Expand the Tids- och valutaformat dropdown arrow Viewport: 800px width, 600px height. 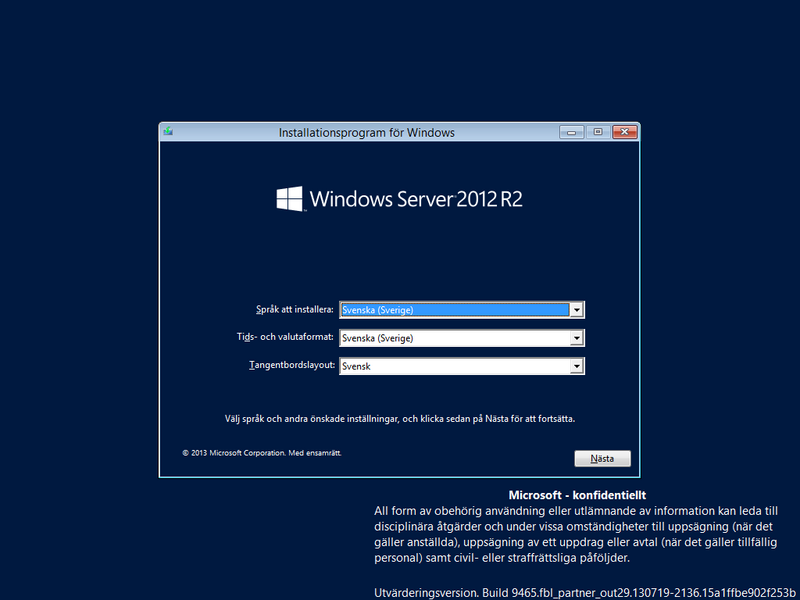point(577,338)
